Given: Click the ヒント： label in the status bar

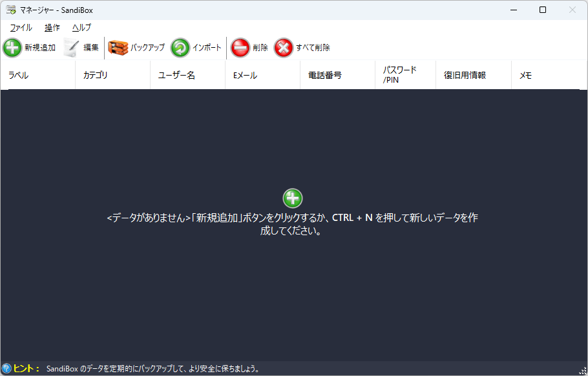Looking at the screenshot, I should pyautogui.click(x=26, y=368).
